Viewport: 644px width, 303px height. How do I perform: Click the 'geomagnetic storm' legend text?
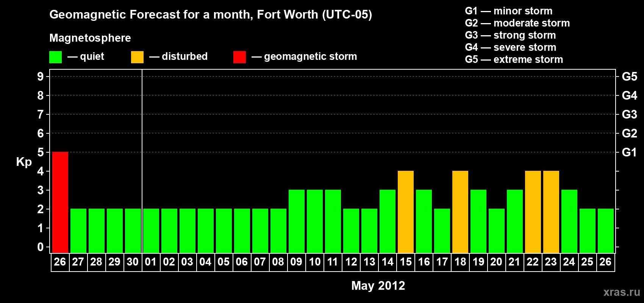311,57
